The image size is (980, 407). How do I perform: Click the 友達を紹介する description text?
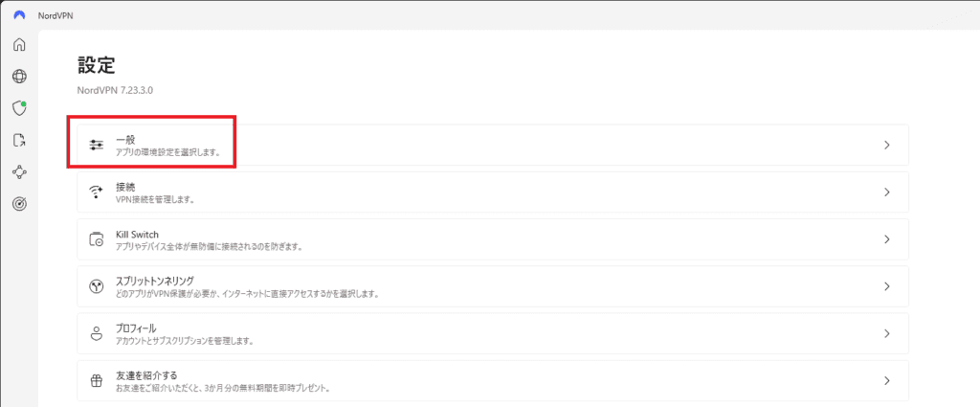222,388
